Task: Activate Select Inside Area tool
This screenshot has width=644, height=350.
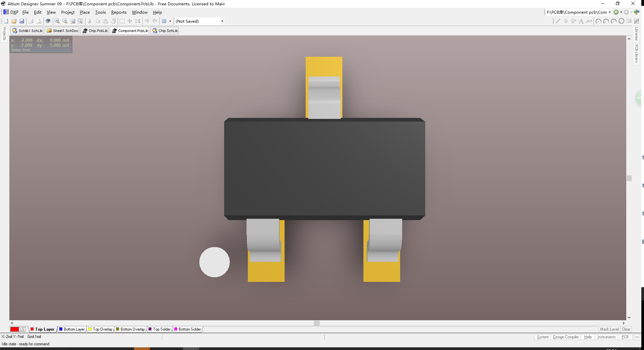Action: point(122,21)
